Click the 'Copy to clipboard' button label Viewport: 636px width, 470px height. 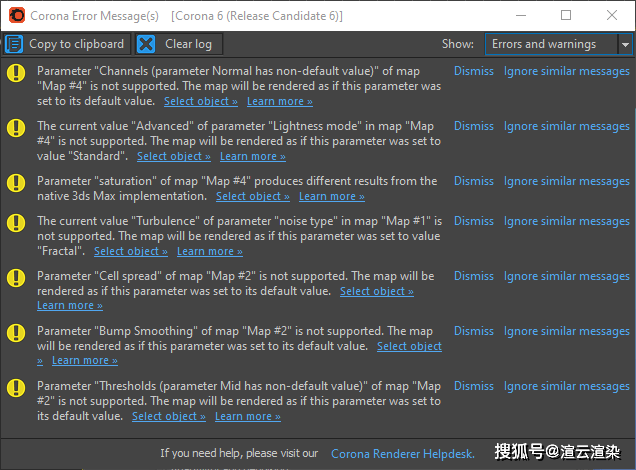pos(76,44)
